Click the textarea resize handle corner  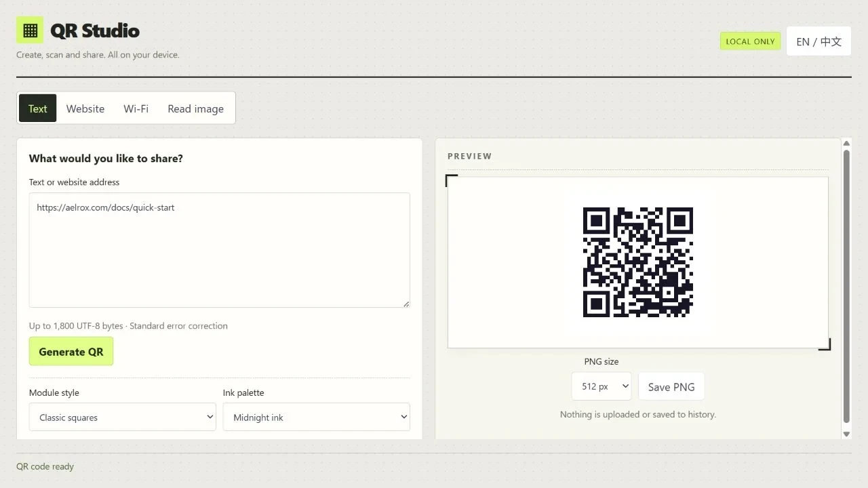pos(406,303)
